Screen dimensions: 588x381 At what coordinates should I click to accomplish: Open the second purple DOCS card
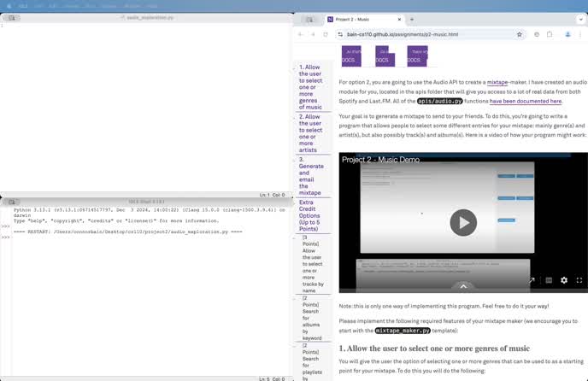[385, 56]
